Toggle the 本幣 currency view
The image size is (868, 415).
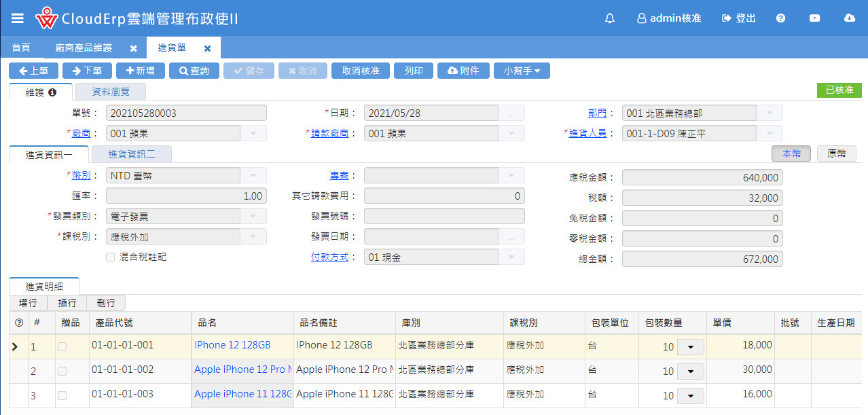(791, 154)
